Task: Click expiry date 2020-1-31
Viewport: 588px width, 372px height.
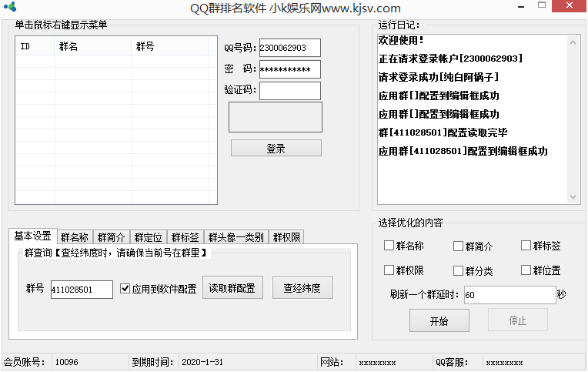Action: click(202, 362)
